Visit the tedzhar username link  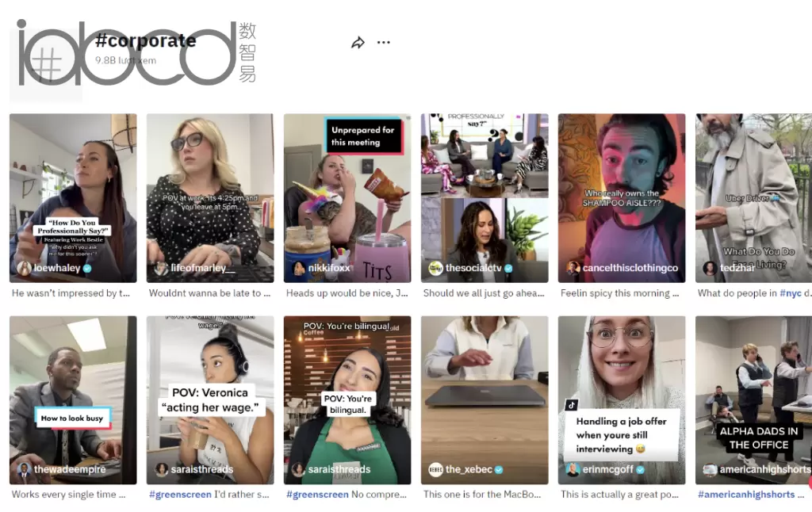tap(737, 268)
